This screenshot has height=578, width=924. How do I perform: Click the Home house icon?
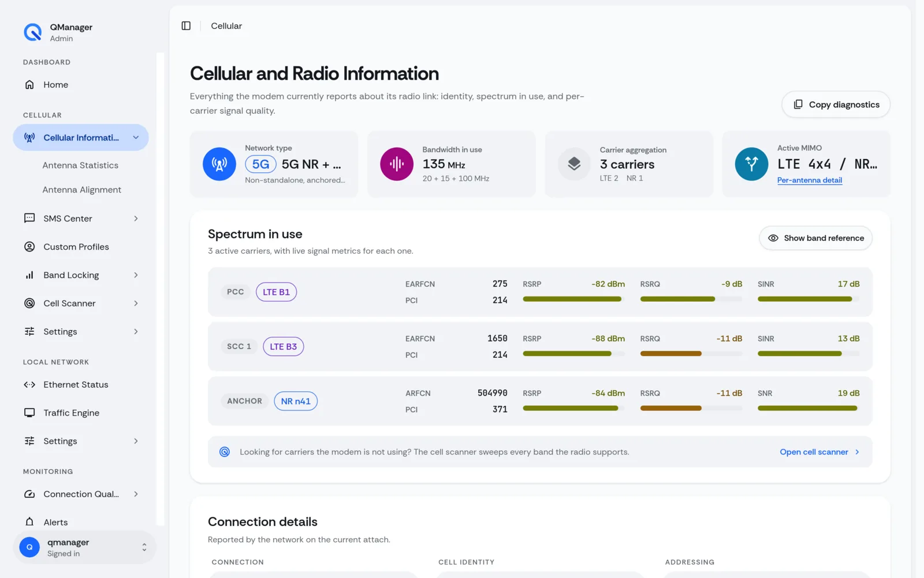pyautogui.click(x=29, y=85)
